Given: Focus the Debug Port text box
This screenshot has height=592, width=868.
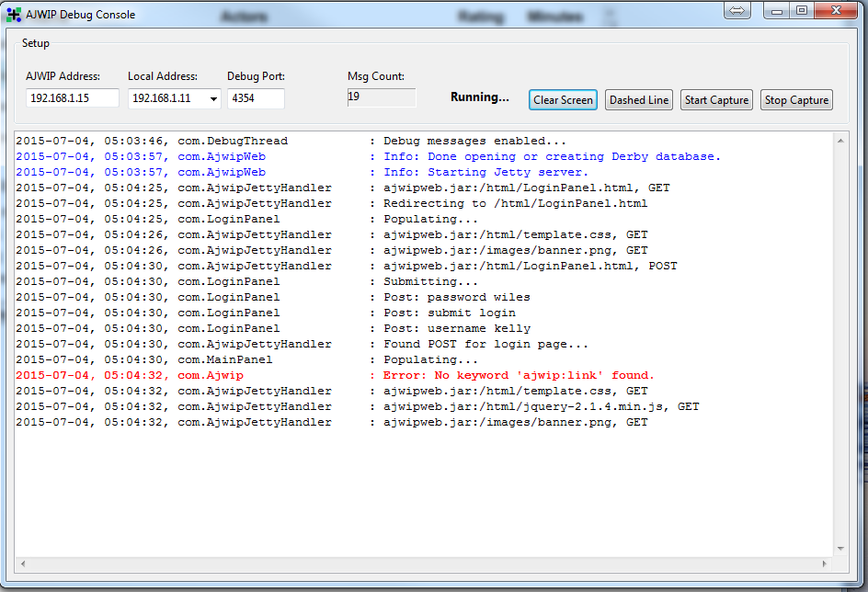Looking at the screenshot, I should (x=256, y=98).
